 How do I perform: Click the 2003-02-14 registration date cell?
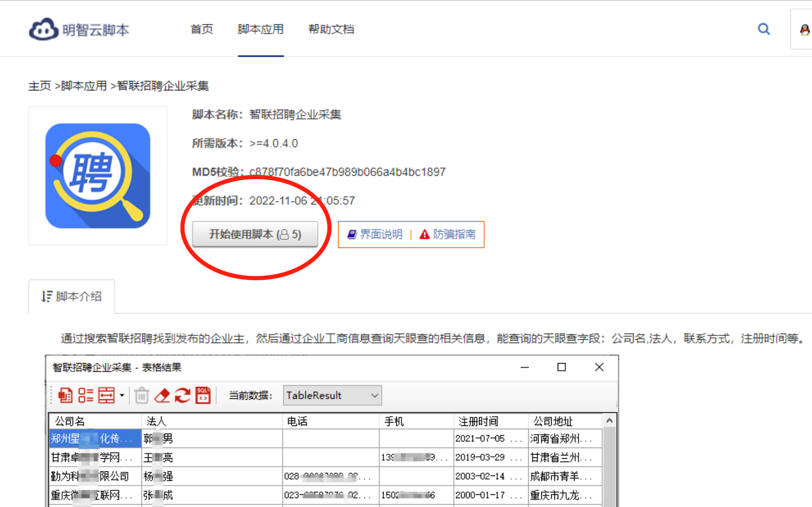coord(491,476)
